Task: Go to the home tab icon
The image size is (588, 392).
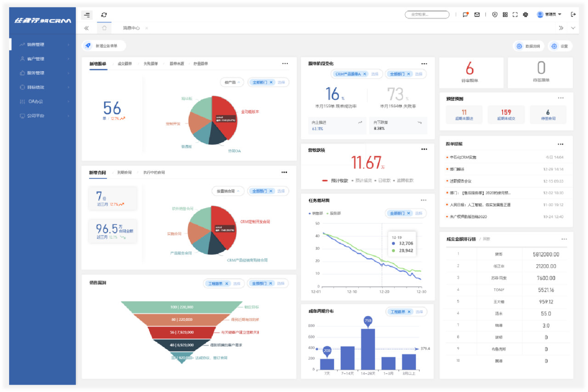Action: pos(104,28)
